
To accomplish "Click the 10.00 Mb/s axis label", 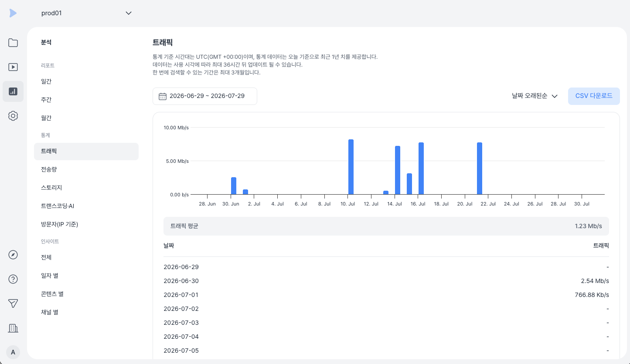I will point(176,128).
